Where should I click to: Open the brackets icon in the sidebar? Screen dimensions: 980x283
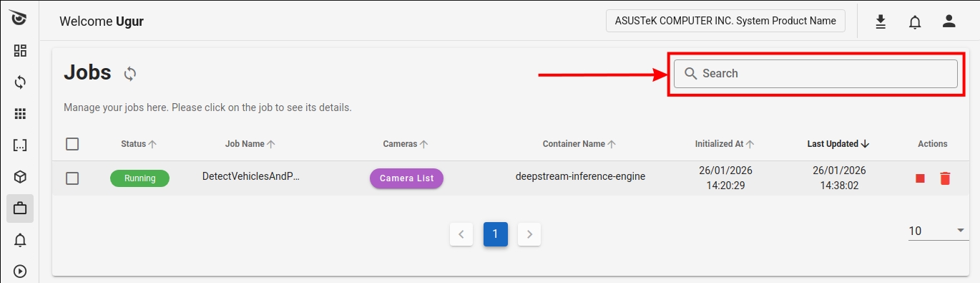[x=20, y=145]
